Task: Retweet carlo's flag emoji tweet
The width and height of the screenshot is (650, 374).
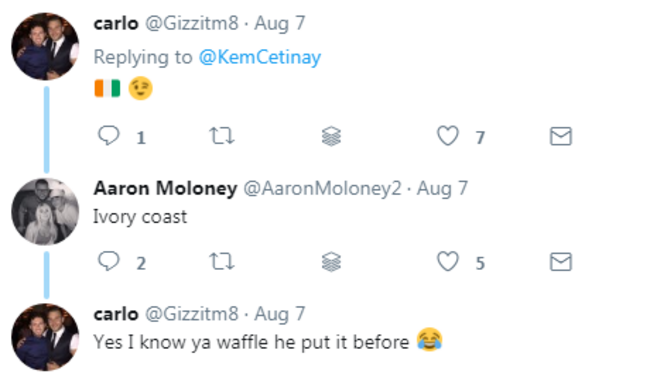Action: [222, 136]
